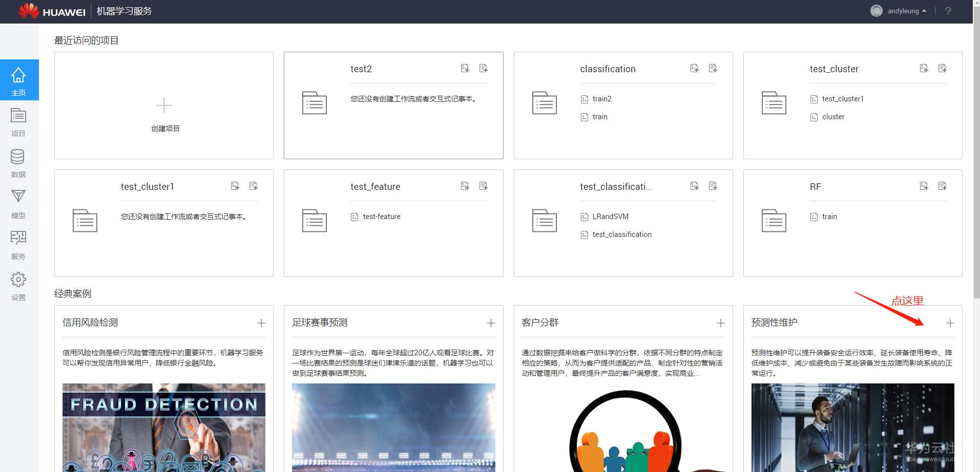Add a workflow to the test_cluster project card
The height and width of the screenshot is (472, 980).
924,68
